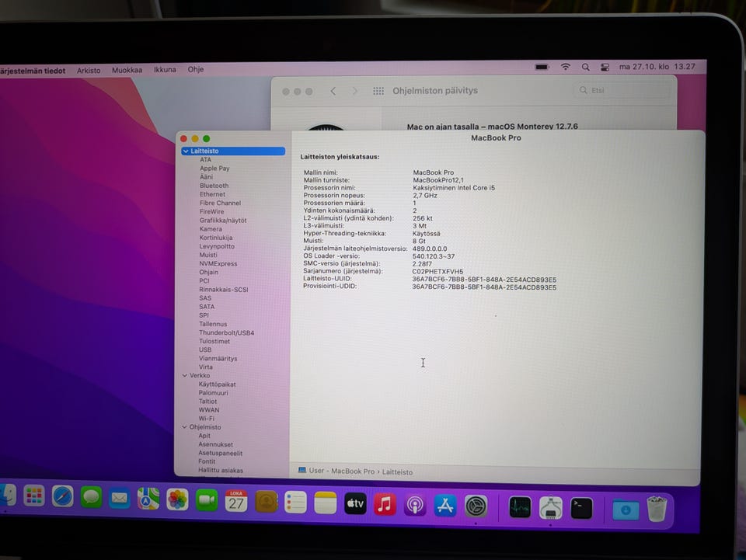The image size is (746, 560).
Task: Click the date and time in menu bar
Action: tap(657, 67)
